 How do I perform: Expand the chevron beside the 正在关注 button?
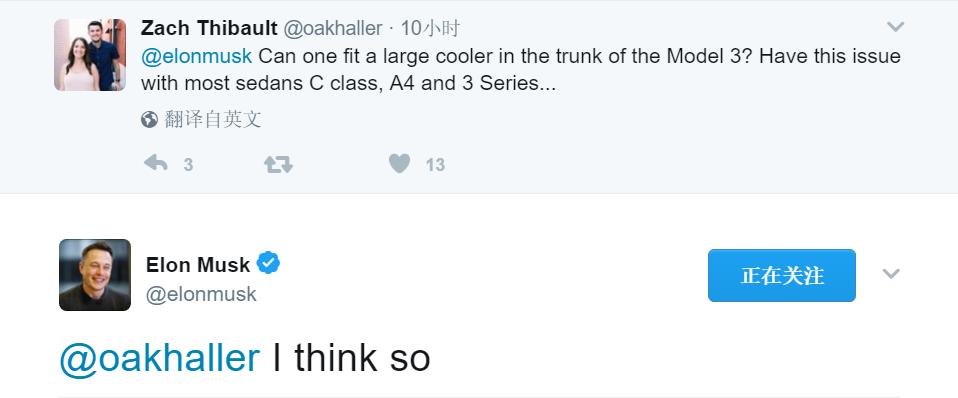tap(891, 274)
